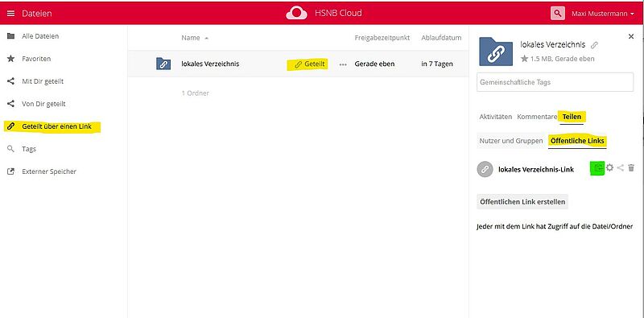Click the Geteilt label on the folder row

[x=311, y=64]
